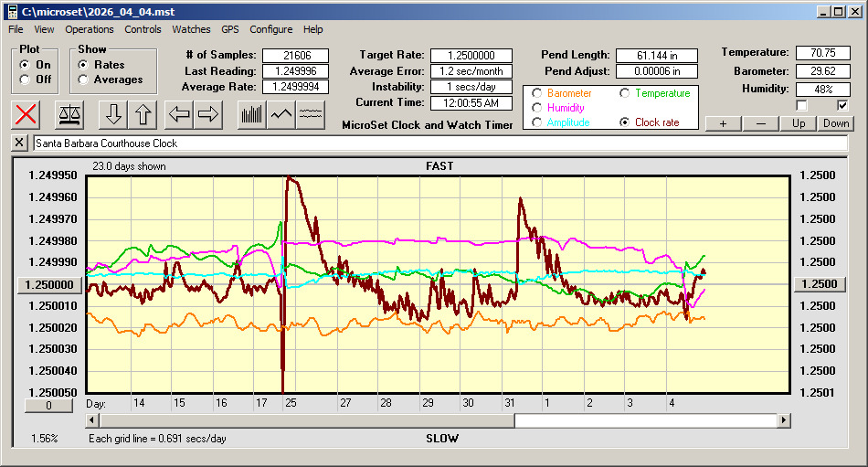Screen dimensions: 868x467
Task: Click the Santa Barbara Courthouse Clock field
Action: [x=439, y=143]
